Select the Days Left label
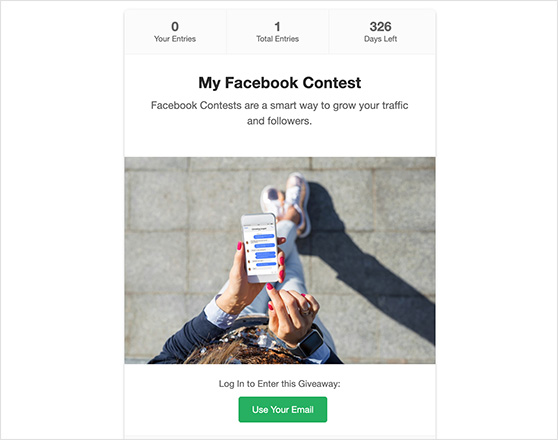 coord(380,39)
